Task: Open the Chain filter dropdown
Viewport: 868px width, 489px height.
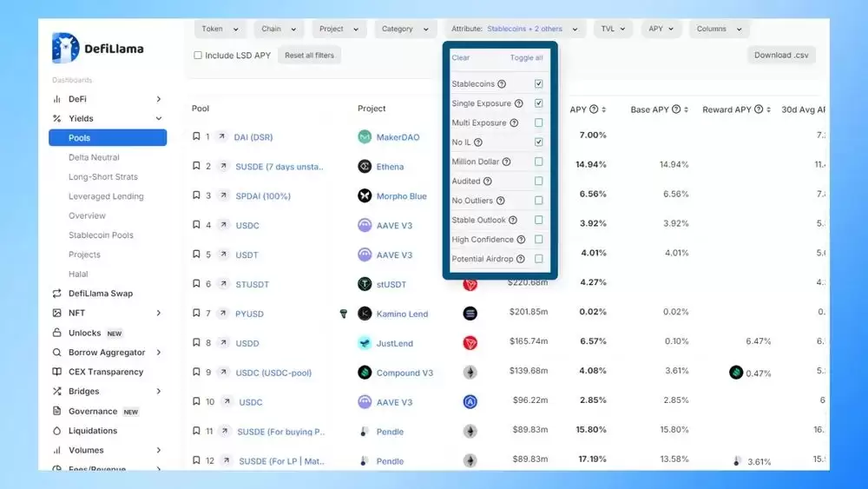Action: coord(279,29)
